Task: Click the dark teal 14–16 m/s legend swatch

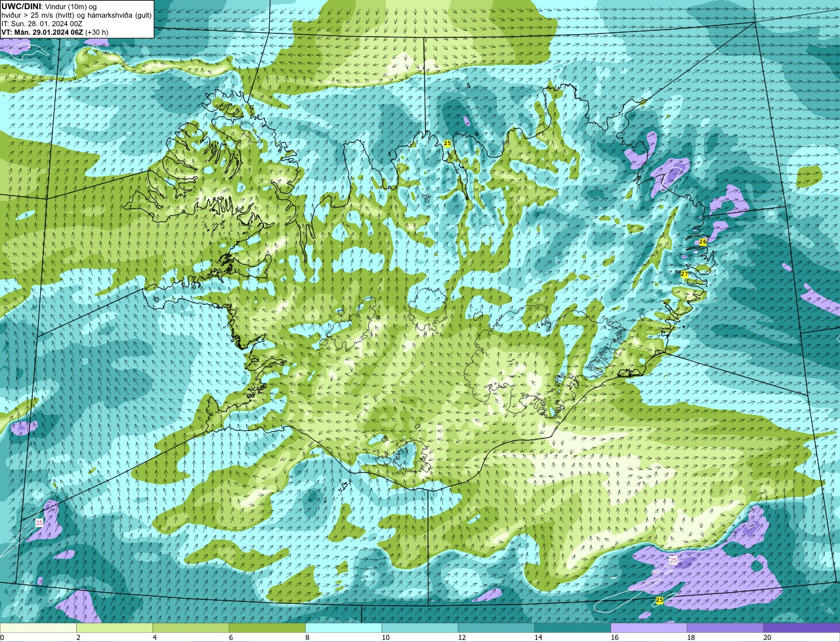Action: click(x=572, y=628)
